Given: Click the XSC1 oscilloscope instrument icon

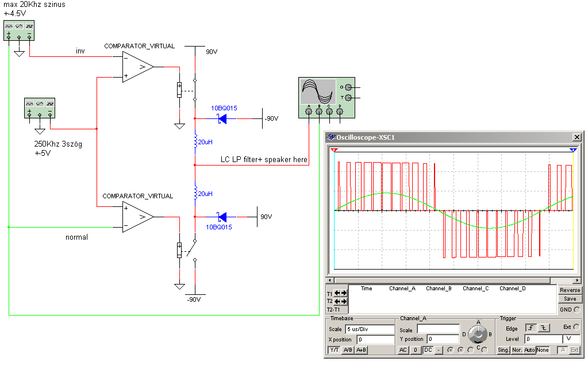Looking at the screenshot, I should [x=326, y=98].
